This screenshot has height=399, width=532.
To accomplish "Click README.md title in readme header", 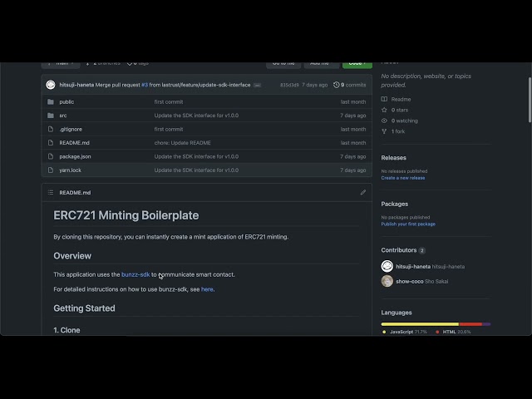I will point(75,192).
